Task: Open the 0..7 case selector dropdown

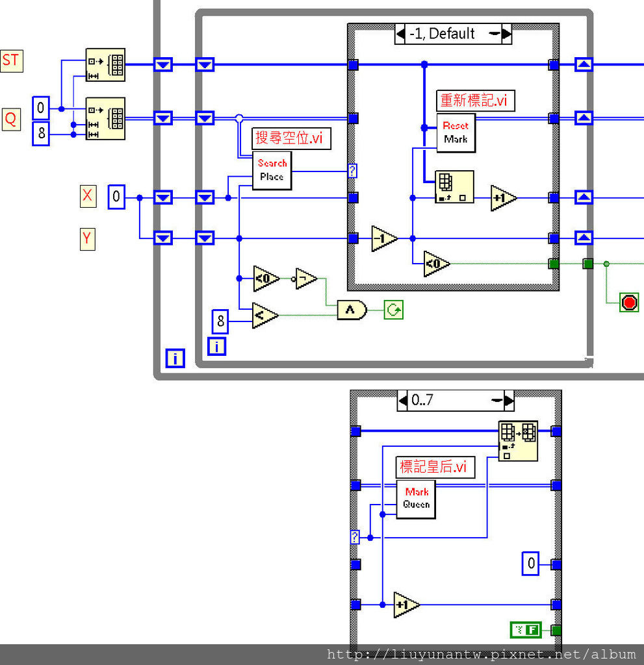Action: (496, 400)
